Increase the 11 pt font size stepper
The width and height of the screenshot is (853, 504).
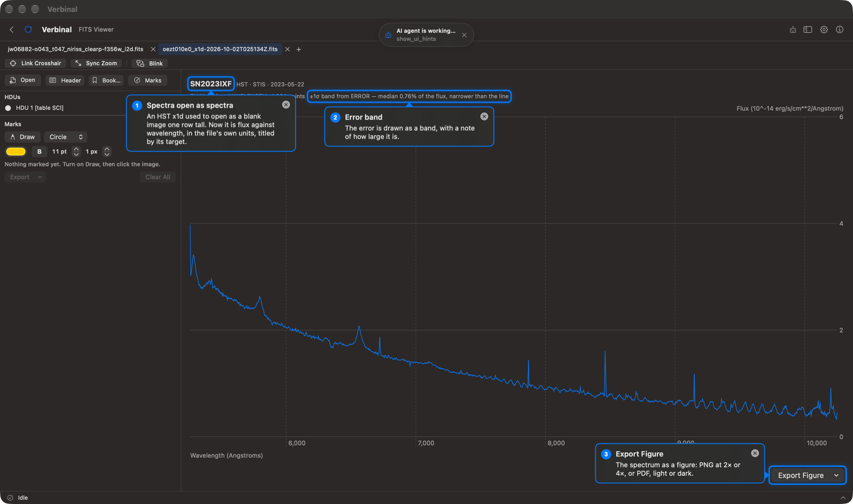(76, 149)
